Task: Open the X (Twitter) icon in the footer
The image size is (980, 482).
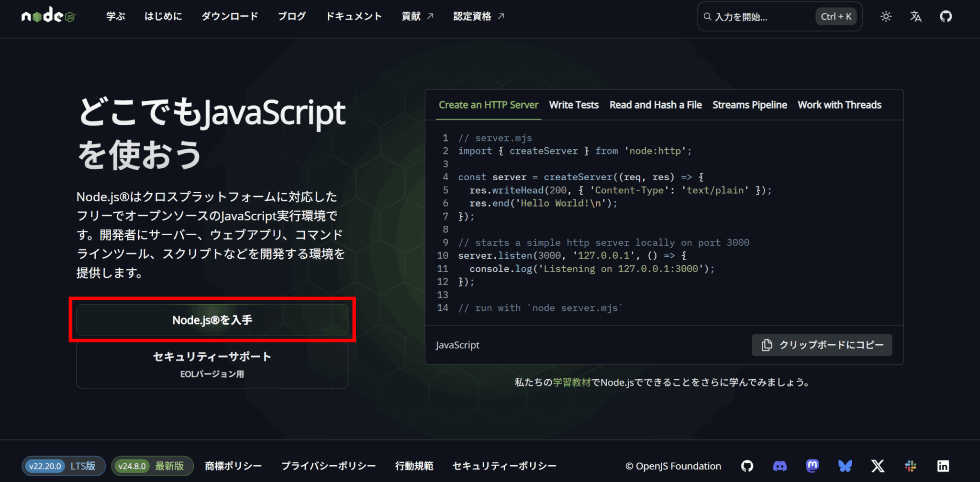Action: pyautogui.click(x=878, y=466)
